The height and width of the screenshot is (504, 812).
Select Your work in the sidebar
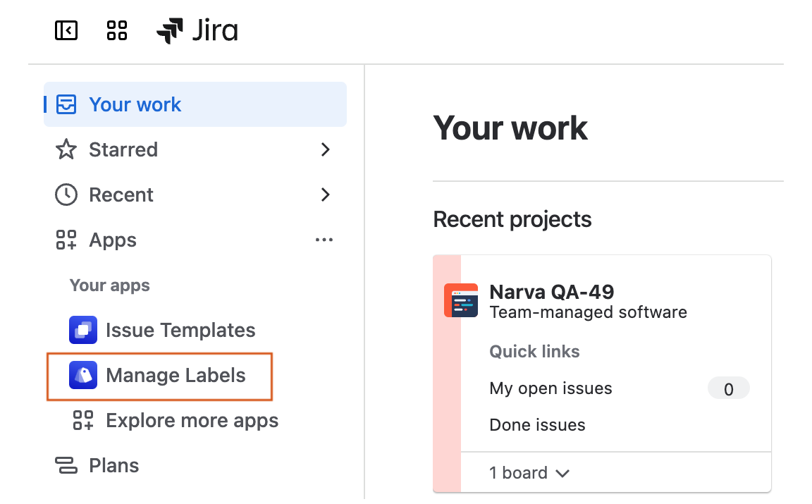tap(135, 104)
